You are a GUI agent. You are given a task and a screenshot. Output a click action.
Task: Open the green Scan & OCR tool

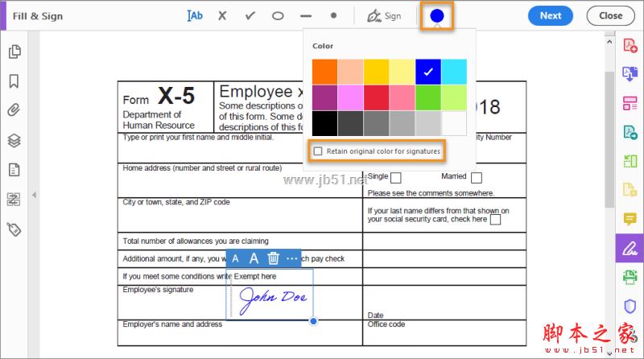[x=630, y=277]
